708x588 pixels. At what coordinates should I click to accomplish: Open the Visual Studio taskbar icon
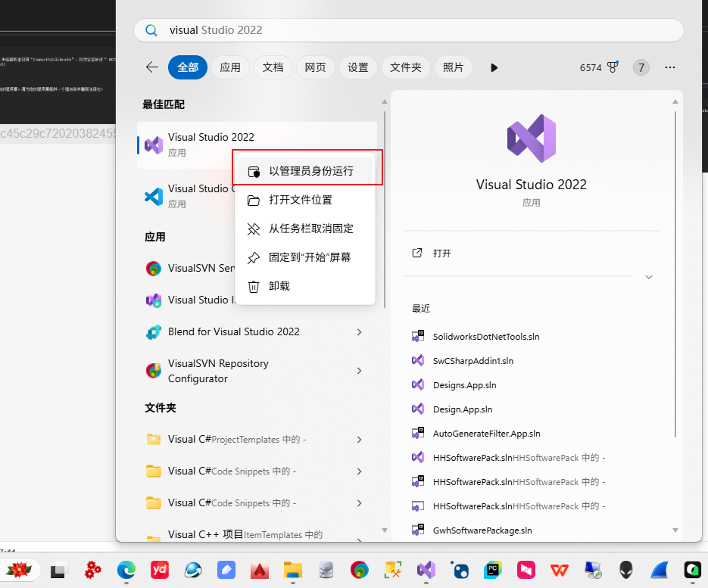tap(426, 570)
